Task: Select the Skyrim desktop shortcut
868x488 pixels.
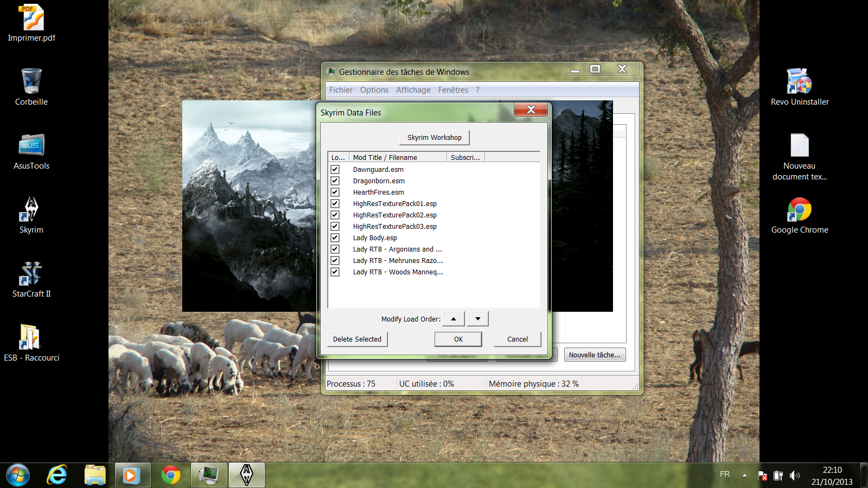Action: point(31,215)
